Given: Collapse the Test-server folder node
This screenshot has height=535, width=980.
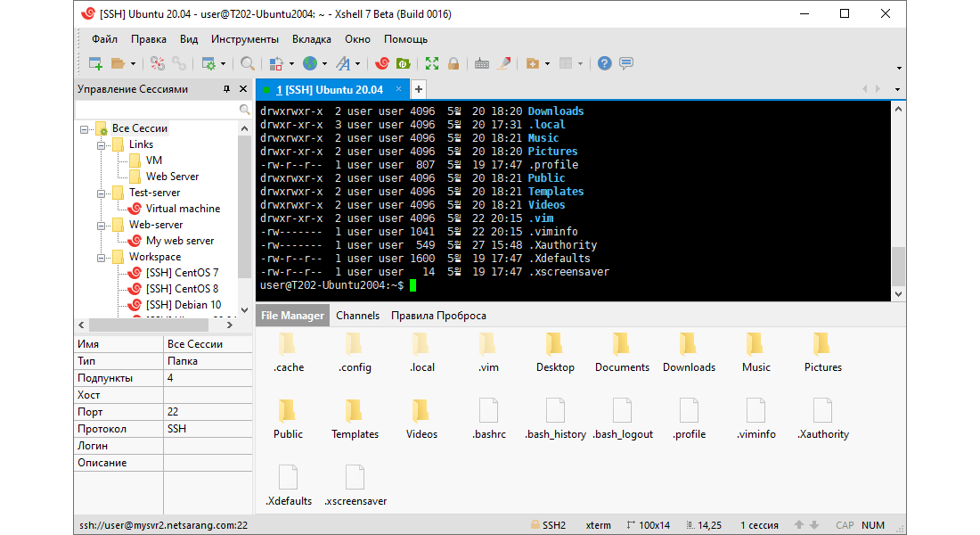Looking at the screenshot, I should pyautogui.click(x=101, y=193).
